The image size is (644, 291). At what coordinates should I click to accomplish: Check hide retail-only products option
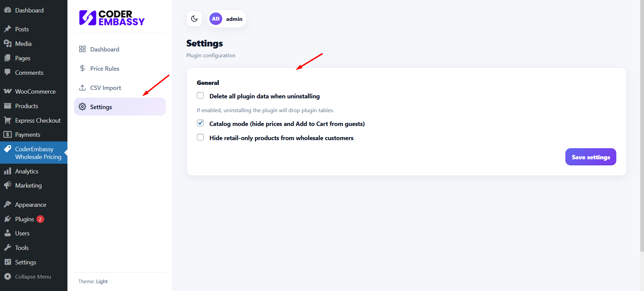point(200,137)
